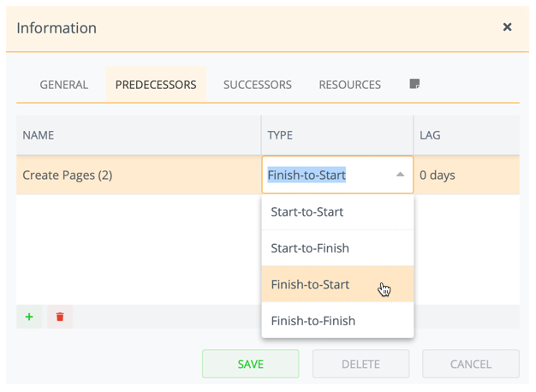
Task: Click the Finish-to-Start type input field
Action: tap(325, 175)
